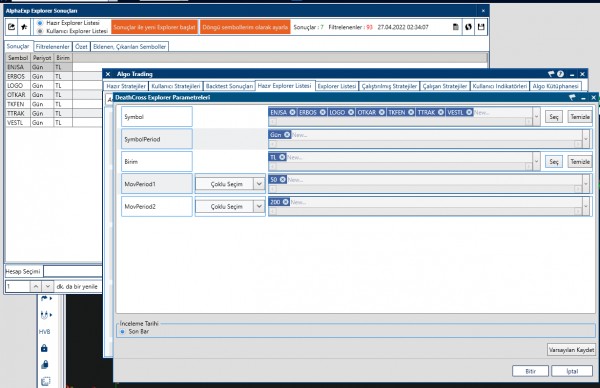The width and height of the screenshot is (600, 388).
Task: Remove the OTKAR symbol tag
Action: (x=382, y=112)
